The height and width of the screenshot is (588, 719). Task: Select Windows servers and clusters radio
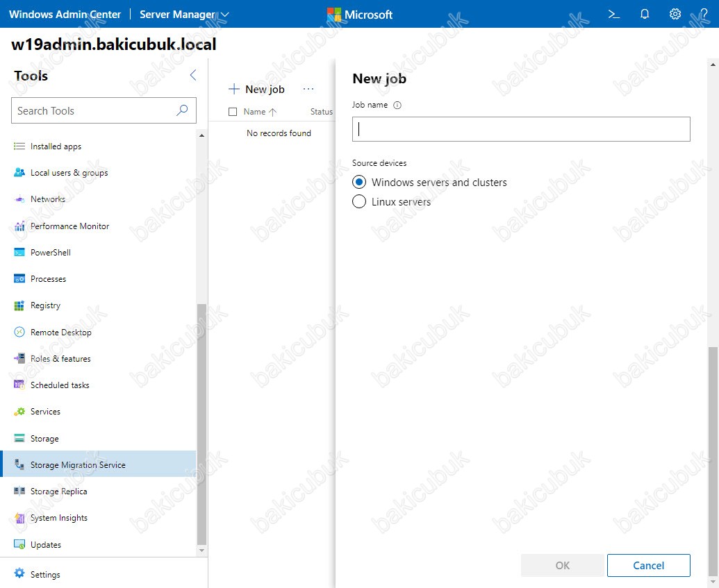point(359,182)
